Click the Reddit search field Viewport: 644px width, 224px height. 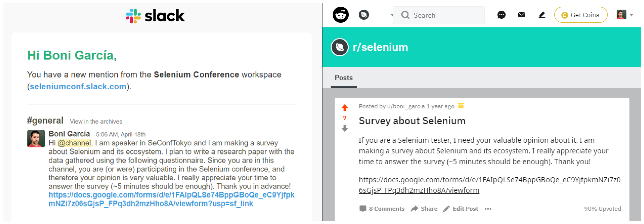439,15
